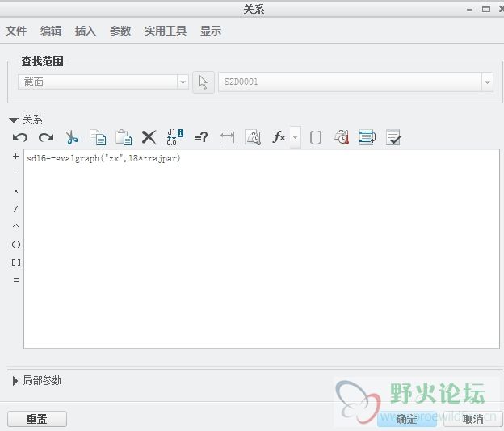Insert caret exponent operator
Image resolution: width=504 pixels, height=431 pixels.
(x=16, y=226)
